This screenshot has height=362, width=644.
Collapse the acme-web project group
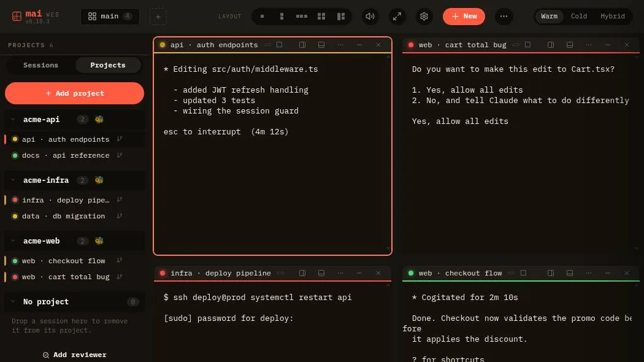point(13,241)
